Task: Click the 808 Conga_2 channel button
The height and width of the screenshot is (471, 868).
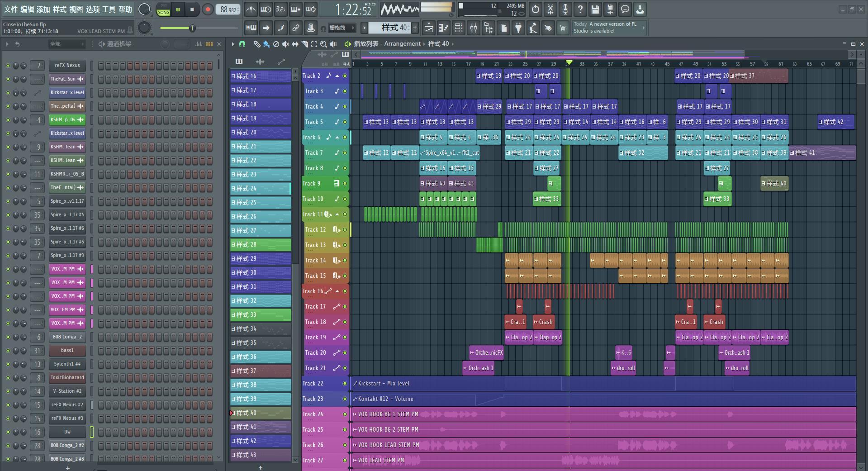Action: 67,337
